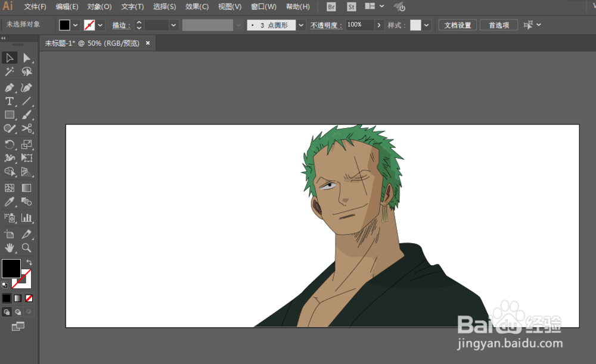Select the Selection tool in the toolbar
The image size is (596, 364).
tap(9, 57)
